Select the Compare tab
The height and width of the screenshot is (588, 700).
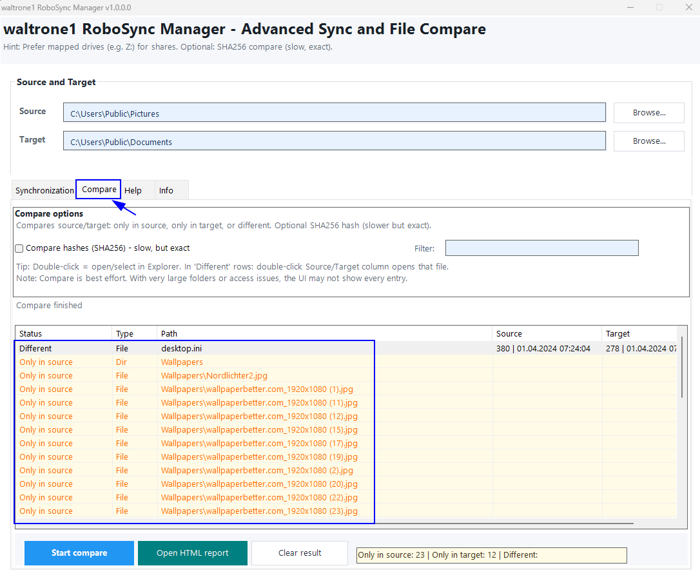pos(99,190)
